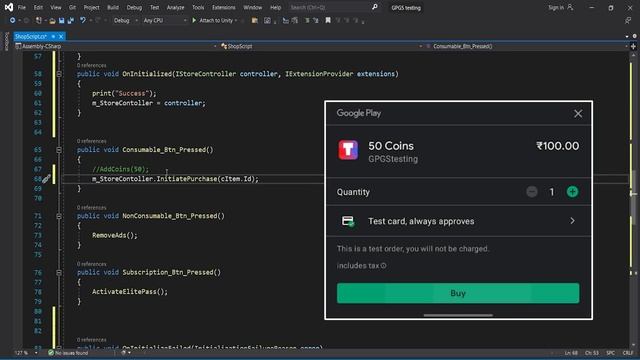Click the includes tax info icon
The height and width of the screenshot is (360, 640).
click(384, 266)
